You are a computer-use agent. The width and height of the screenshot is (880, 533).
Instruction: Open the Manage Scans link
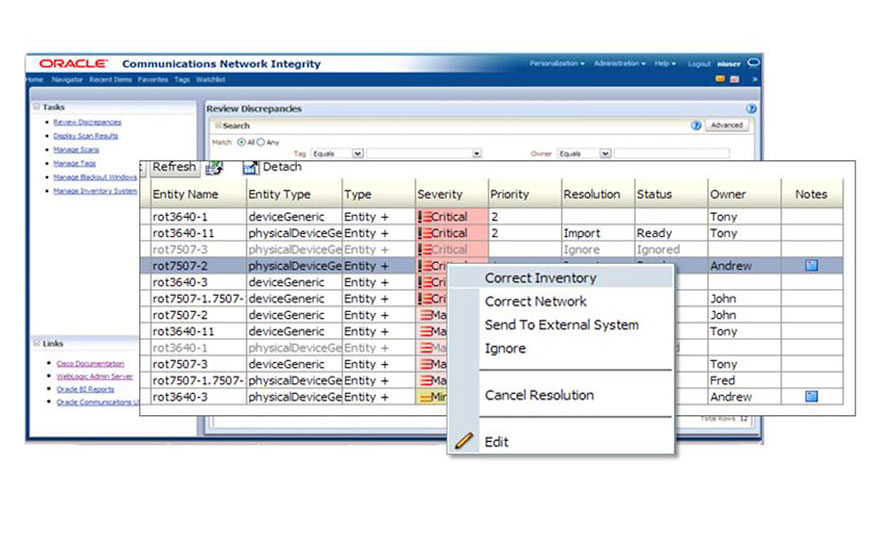pyautogui.click(x=76, y=150)
